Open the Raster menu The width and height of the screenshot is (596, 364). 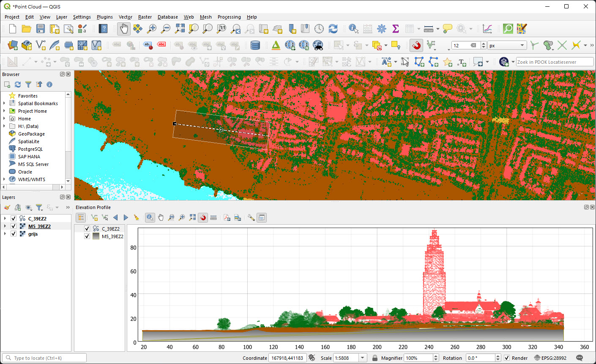pyautogui.click(x=145, y=17)
